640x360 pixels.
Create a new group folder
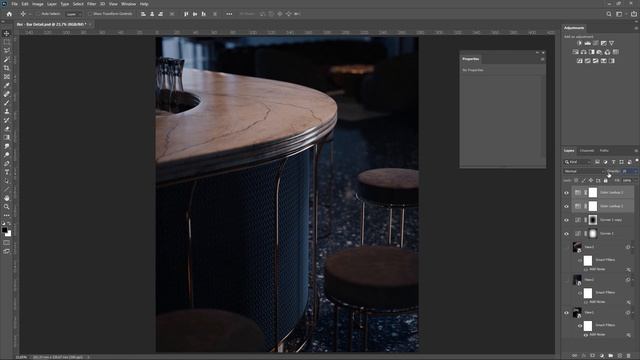point(611,356)
